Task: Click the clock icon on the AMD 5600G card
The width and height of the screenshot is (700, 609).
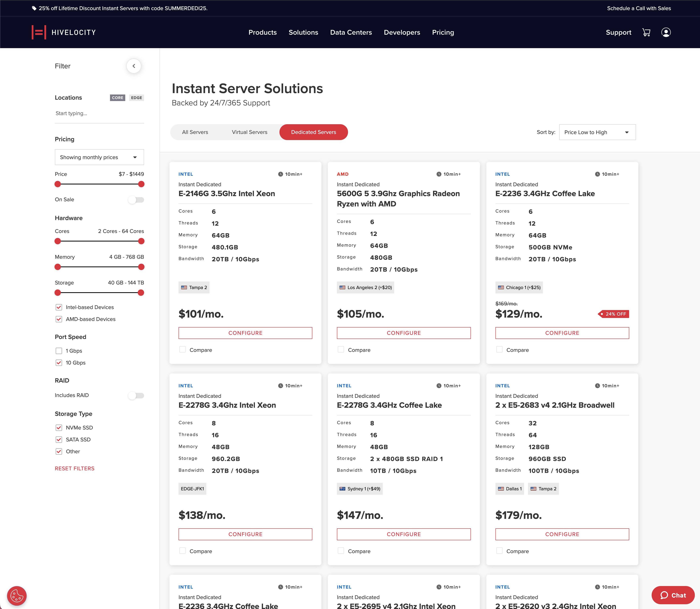Action: coord(439,174)
